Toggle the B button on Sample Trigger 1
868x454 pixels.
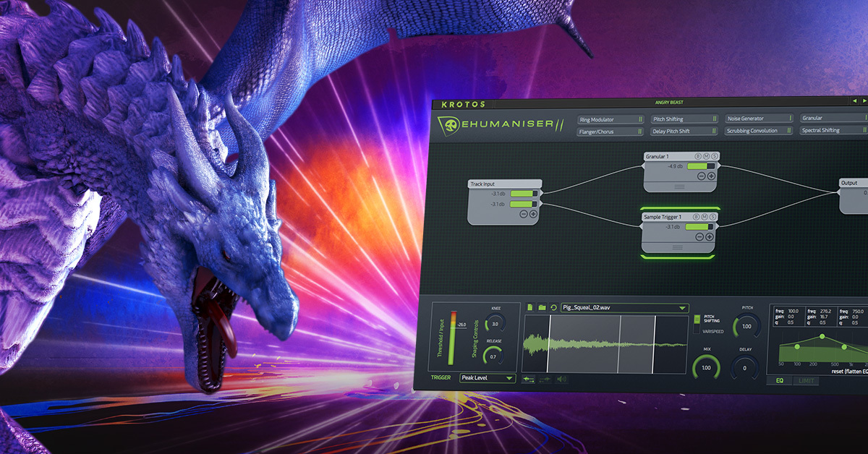coord(697,217)
